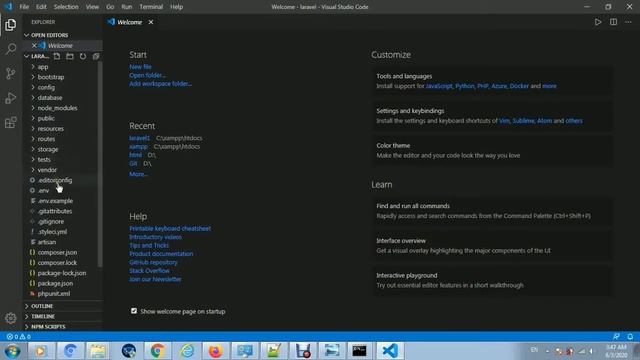Click the Open folder link
This screenshot has height=360, width=640.
click(x=147, y=75)
